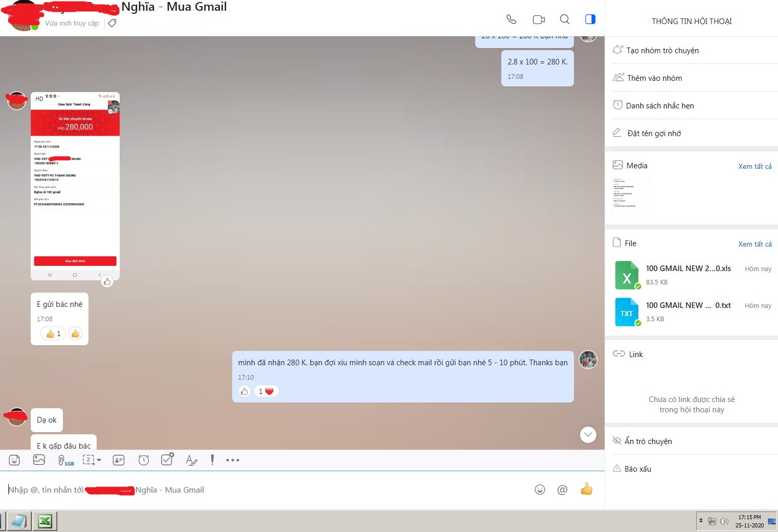778x532 pixels.
Task: Click 'Xem tất cả' next to Media
Action: click(x=755, y=166)
